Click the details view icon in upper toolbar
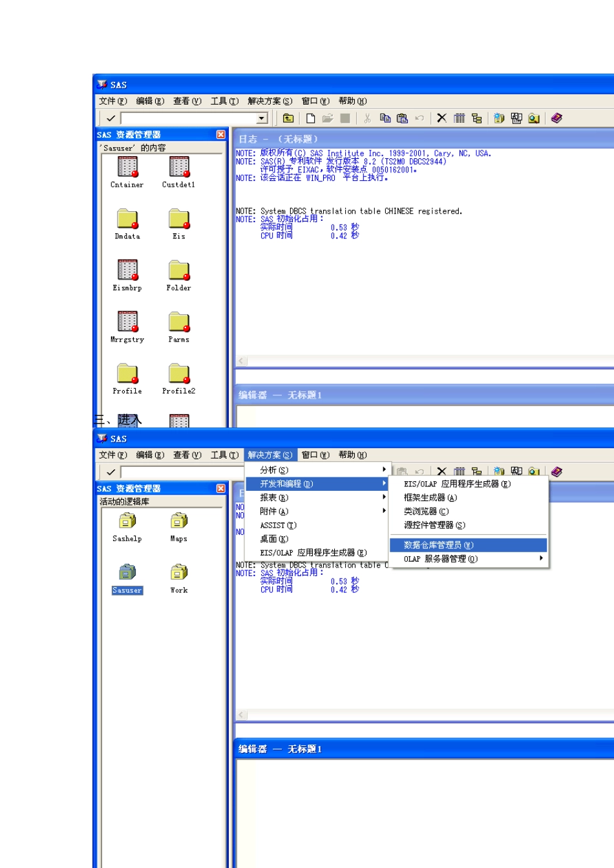 [460, 118]
